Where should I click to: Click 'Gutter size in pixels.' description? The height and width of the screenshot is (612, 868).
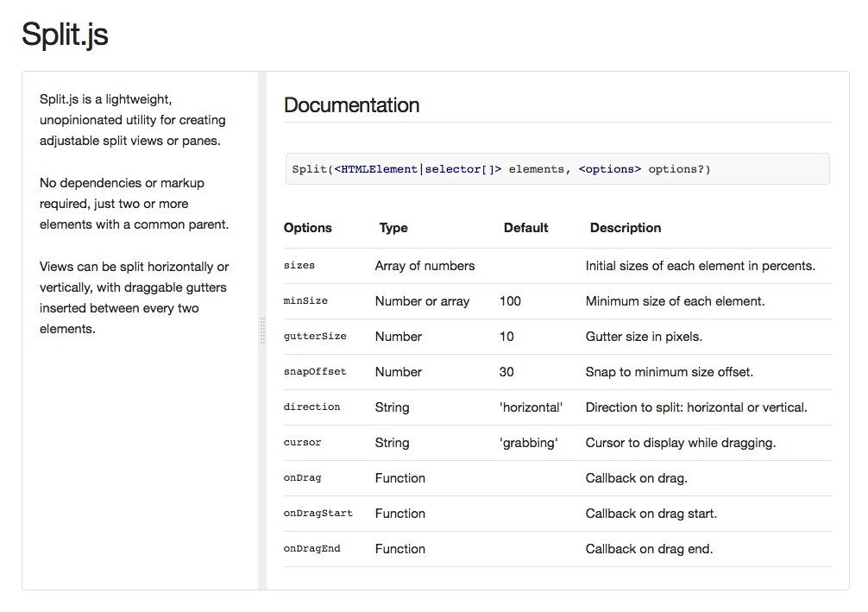(644, 337)
